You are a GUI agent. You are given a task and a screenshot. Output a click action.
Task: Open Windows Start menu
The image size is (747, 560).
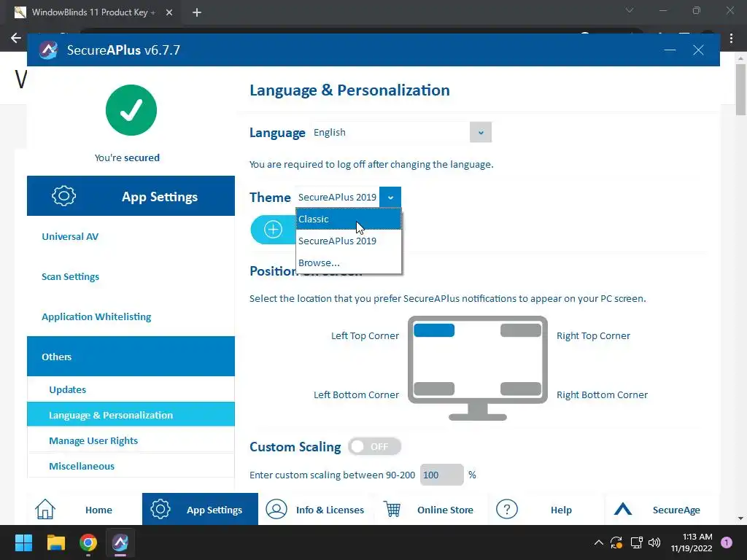click(23, 542)
